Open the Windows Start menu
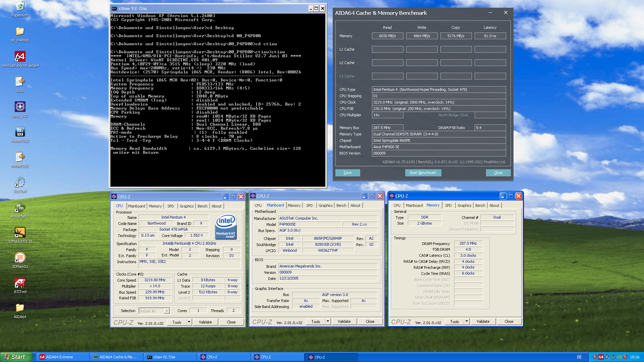644x362 pixels. coord(16,357)
